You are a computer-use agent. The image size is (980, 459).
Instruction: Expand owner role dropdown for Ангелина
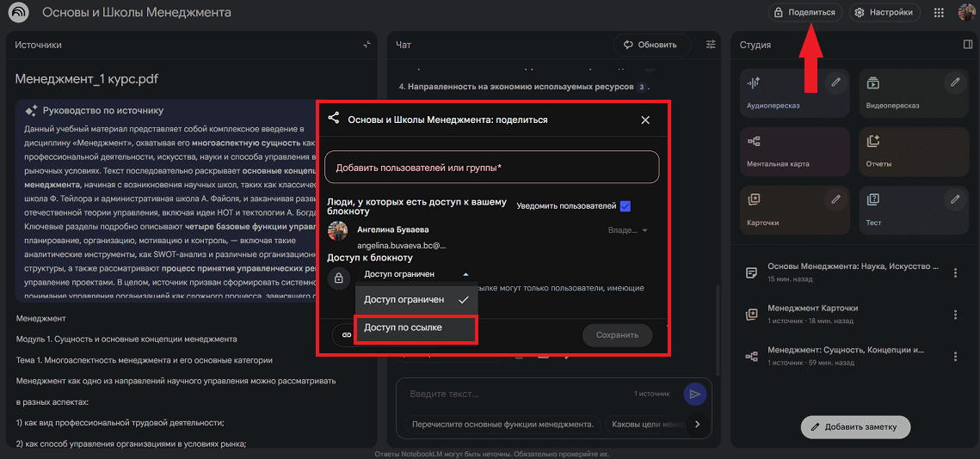click(628, 230)
